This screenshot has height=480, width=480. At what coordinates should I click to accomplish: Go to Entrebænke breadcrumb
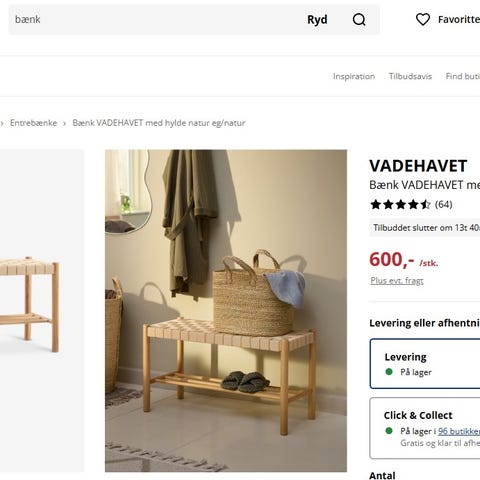click(34, 123)
